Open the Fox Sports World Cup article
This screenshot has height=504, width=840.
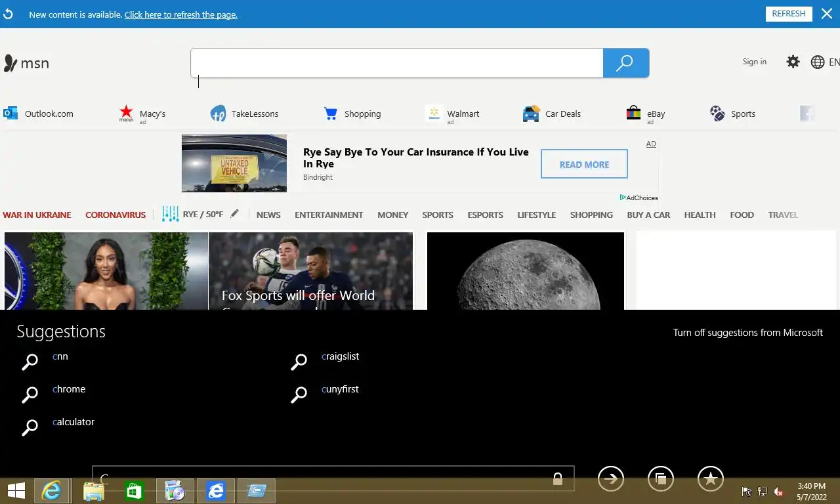coord(310,270)
